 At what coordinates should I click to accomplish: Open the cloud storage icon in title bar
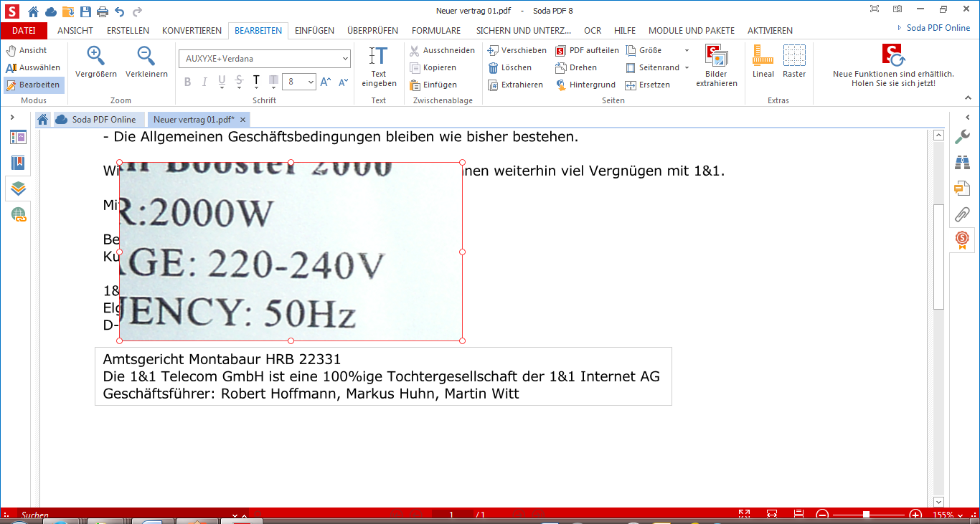point(51,11)
